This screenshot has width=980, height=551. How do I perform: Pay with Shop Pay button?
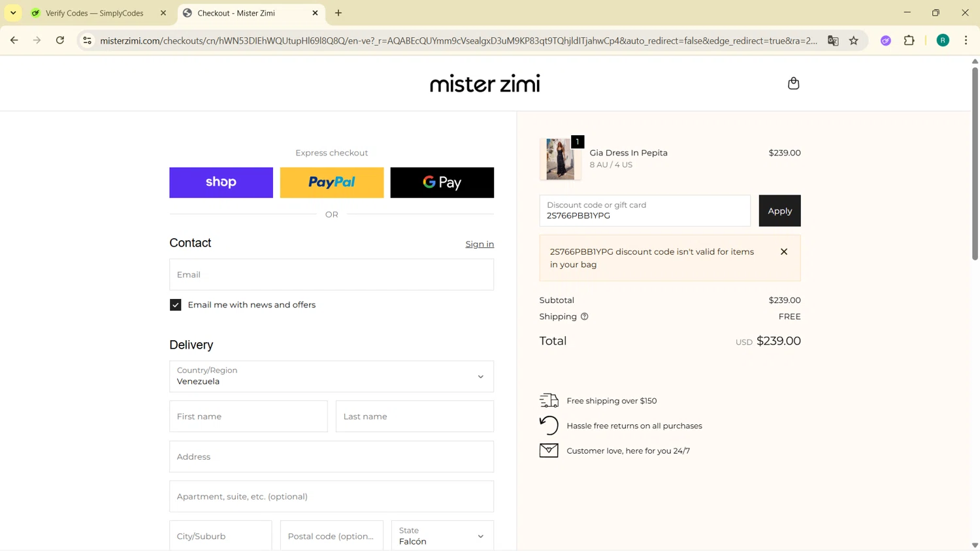(x=221, y=183)
